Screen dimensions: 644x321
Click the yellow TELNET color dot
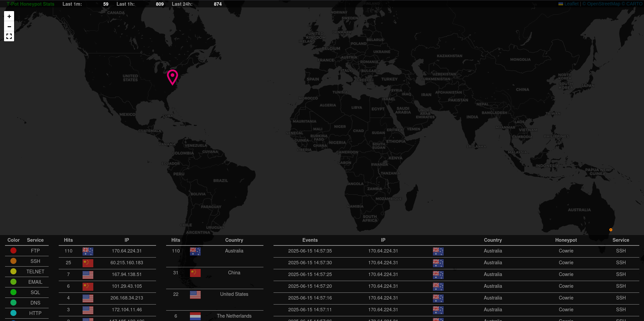coord(13,271)
